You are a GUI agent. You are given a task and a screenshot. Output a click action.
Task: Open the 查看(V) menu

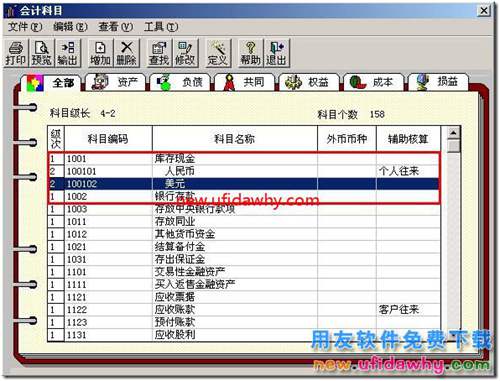[x=115, y=27]
